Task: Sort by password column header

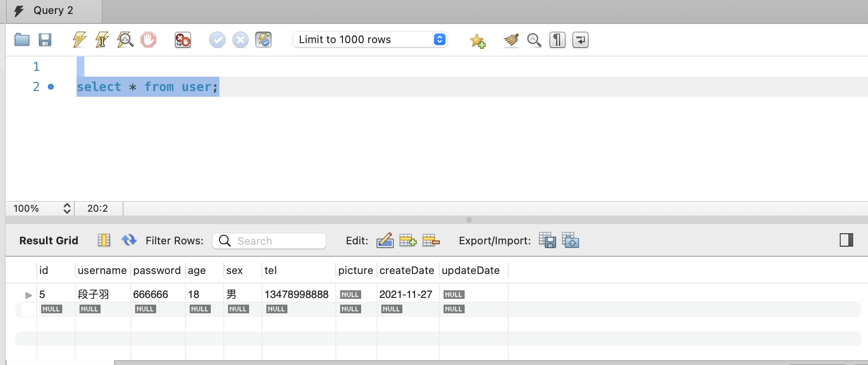Action: (158, 270)
